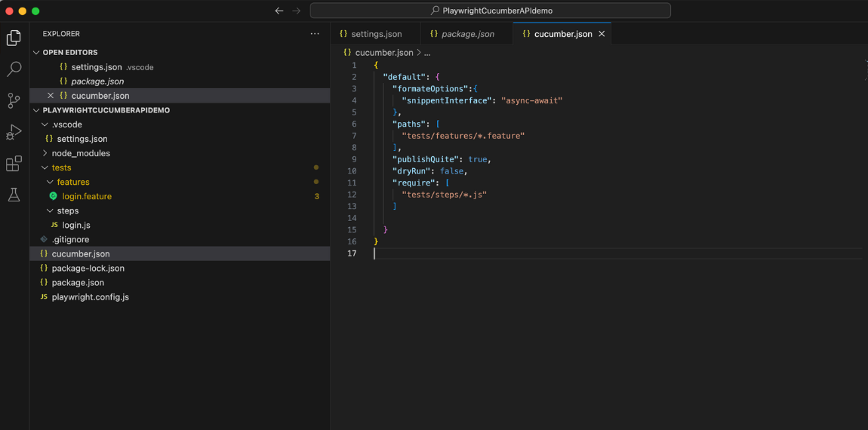Click the PlaywrightCucumberAPIdemo command center search box
Viewport: 868px width, 430px height.
[x=491, y=11]
